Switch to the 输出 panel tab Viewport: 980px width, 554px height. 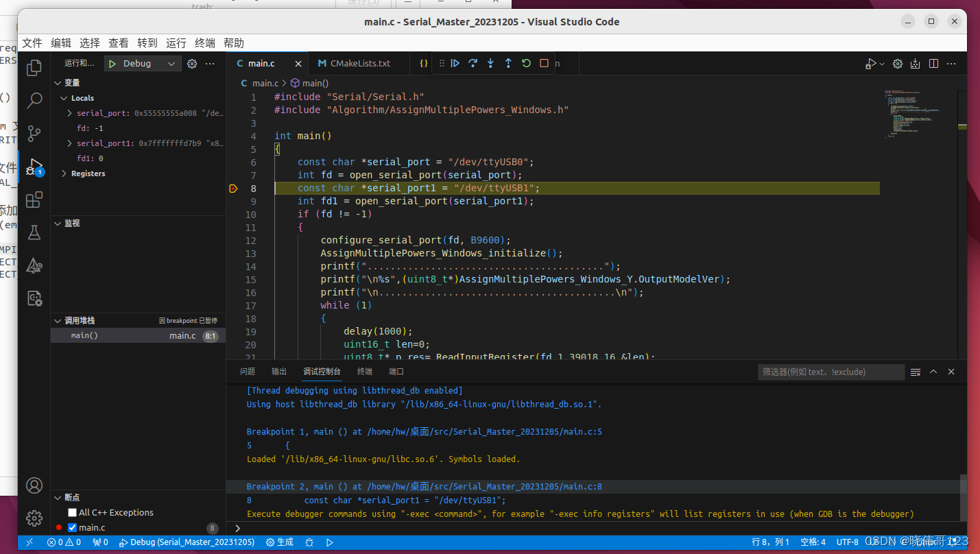click(x=279, y=372)
